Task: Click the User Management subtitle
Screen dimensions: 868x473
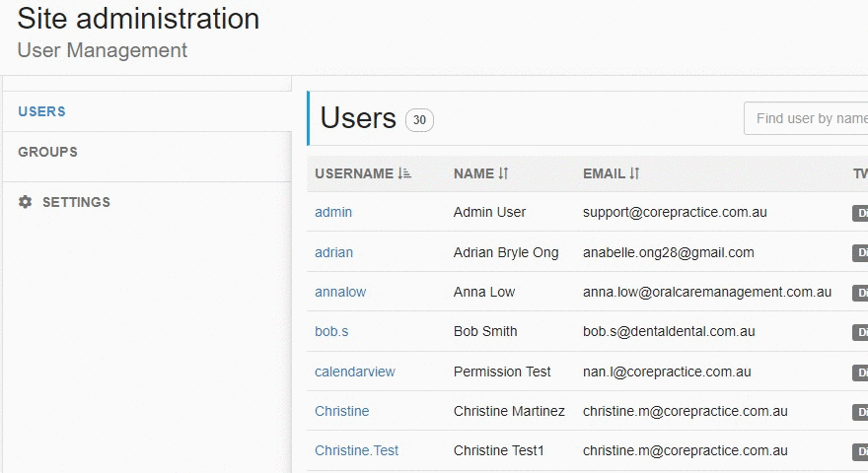Action: tap(103, 50)
